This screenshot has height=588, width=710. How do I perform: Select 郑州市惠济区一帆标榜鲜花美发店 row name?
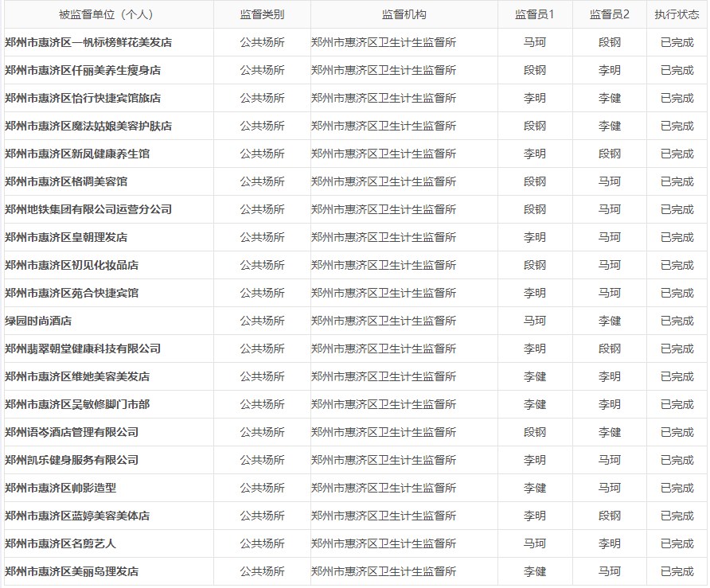point(88,42)
